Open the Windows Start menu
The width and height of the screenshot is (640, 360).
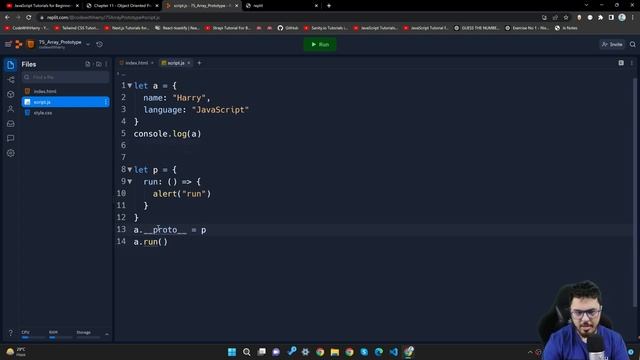pos(232,352)
